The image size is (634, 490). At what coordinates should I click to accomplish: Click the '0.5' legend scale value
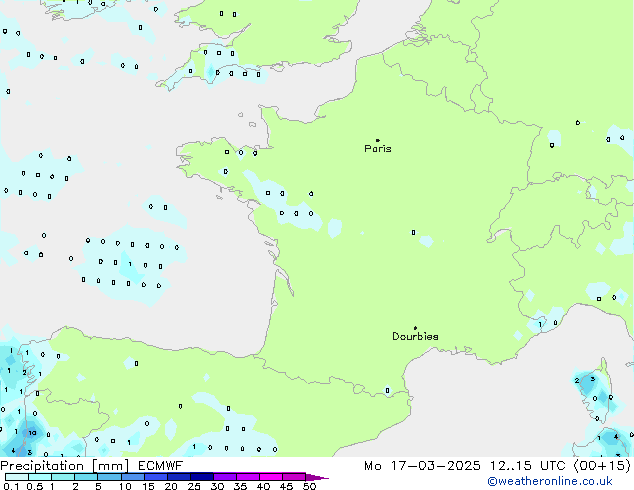[35, 486]
